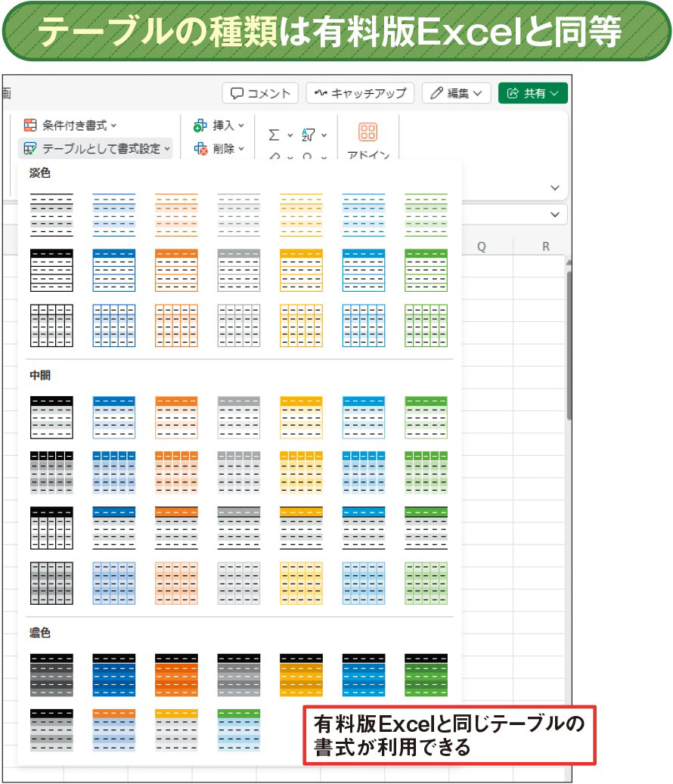This screenshot has width=673, height=784.
Task: Apply first medium yellow-header table style
Action: 301,417
